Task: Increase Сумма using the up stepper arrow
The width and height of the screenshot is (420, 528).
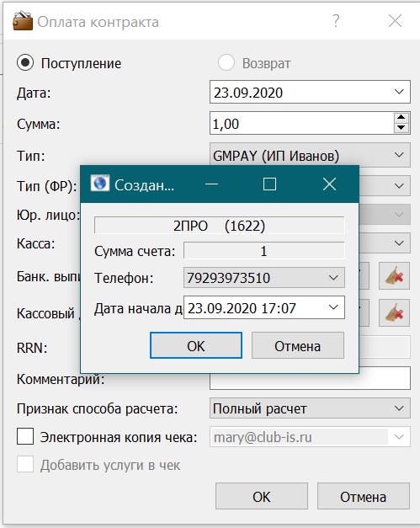Action: tap(401, 118)
